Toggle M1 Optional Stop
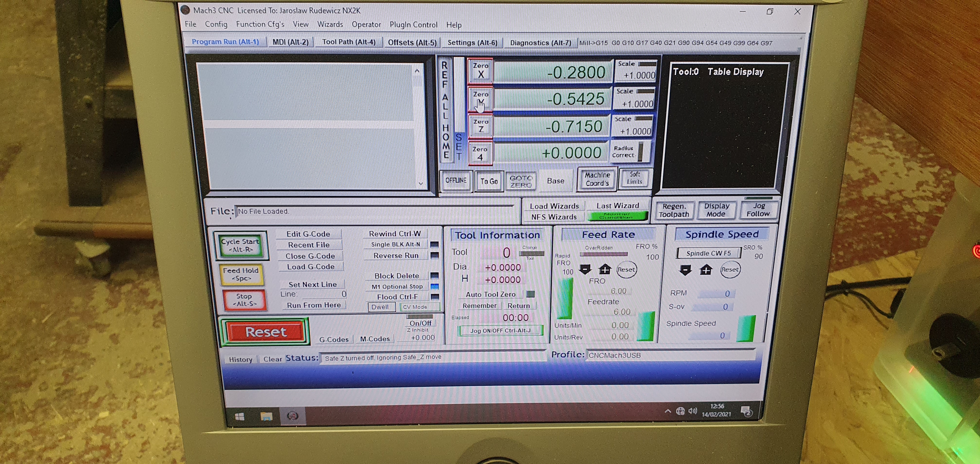Image resolution: width=980 pixels, height=464 pixels. pos(397,286)
